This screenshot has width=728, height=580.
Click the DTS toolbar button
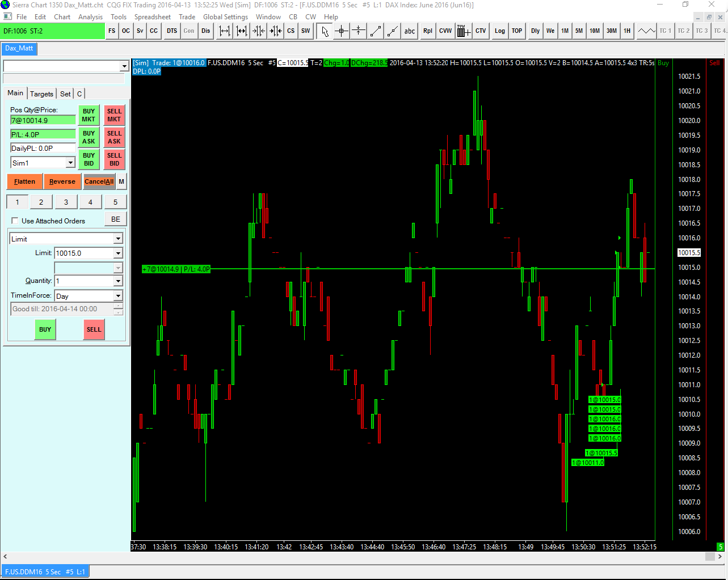[172, 31]
